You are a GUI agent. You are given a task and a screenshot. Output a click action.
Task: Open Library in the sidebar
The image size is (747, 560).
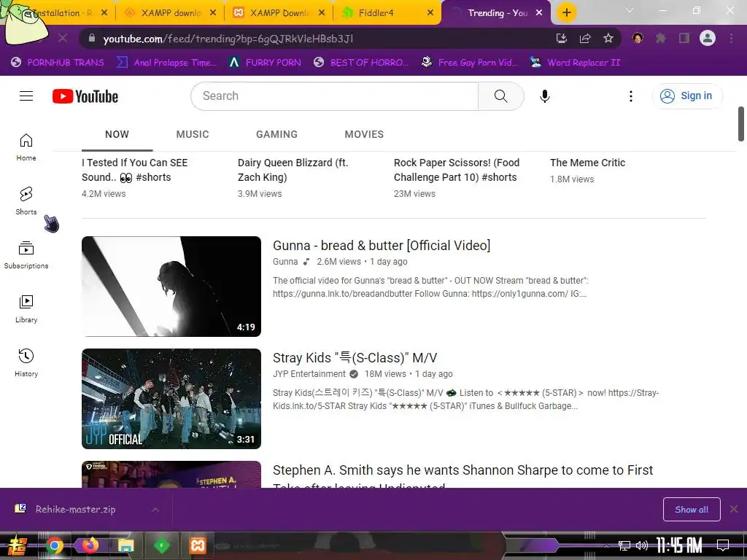click(x=26, y=309)
